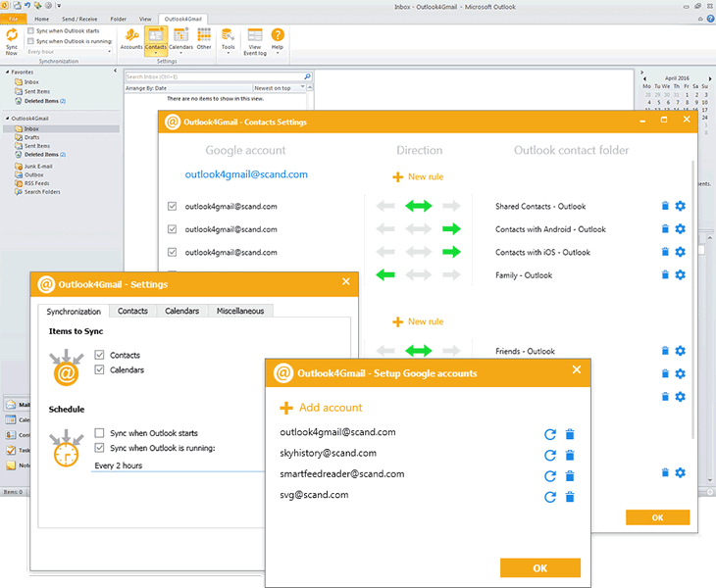Viewport: 716px width, 588px height.
Task: Refresh the outlook4gmail@scand.com account
Action: 550,434
